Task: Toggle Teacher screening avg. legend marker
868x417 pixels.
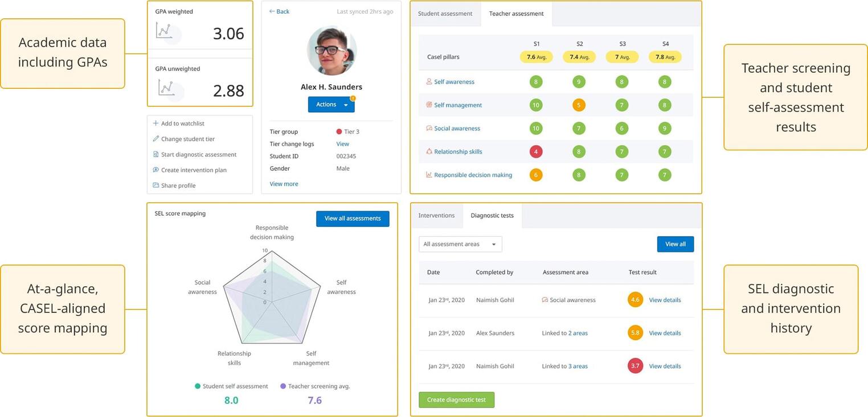Action: [283, 386]
